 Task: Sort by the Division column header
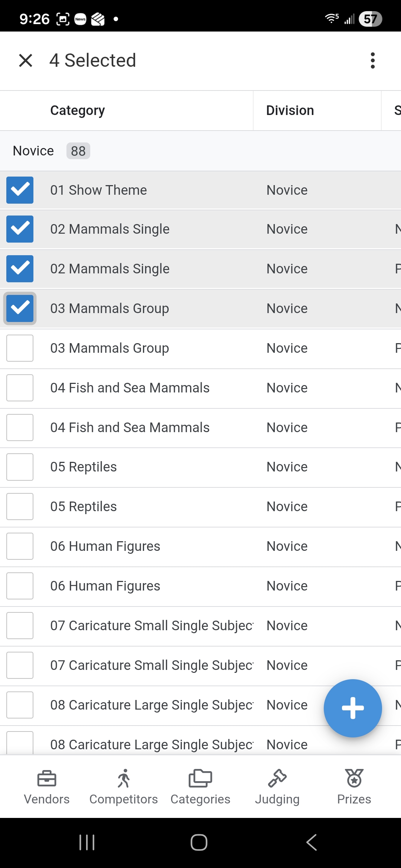pyautogui.click(x=290, y=110)
